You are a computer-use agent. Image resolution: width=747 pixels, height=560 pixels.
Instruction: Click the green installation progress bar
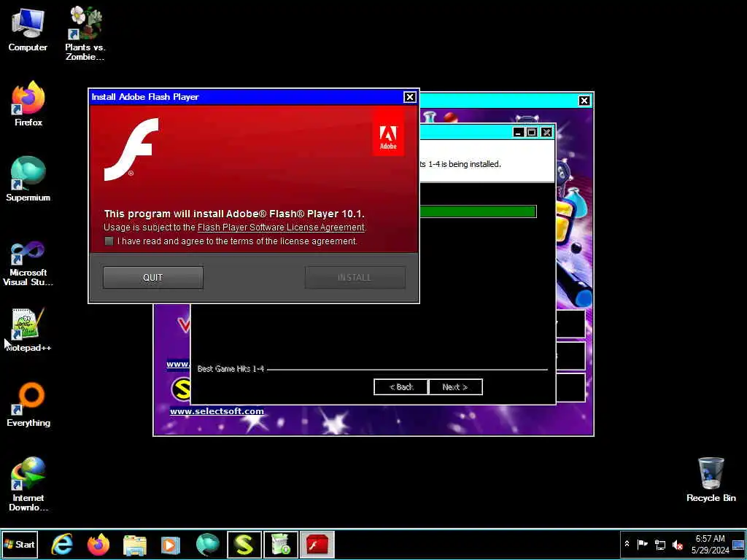[x=478, y=211]
